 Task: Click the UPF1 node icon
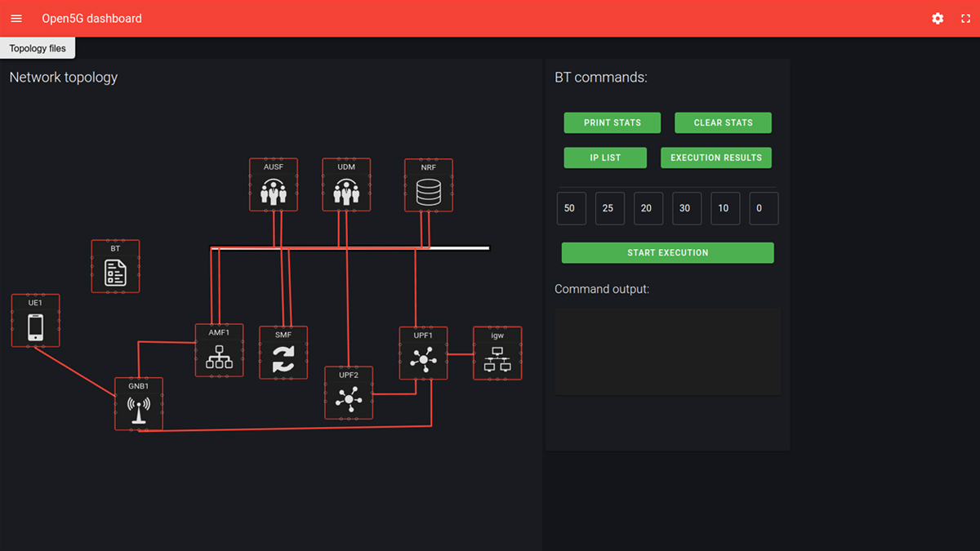[423, 358]
